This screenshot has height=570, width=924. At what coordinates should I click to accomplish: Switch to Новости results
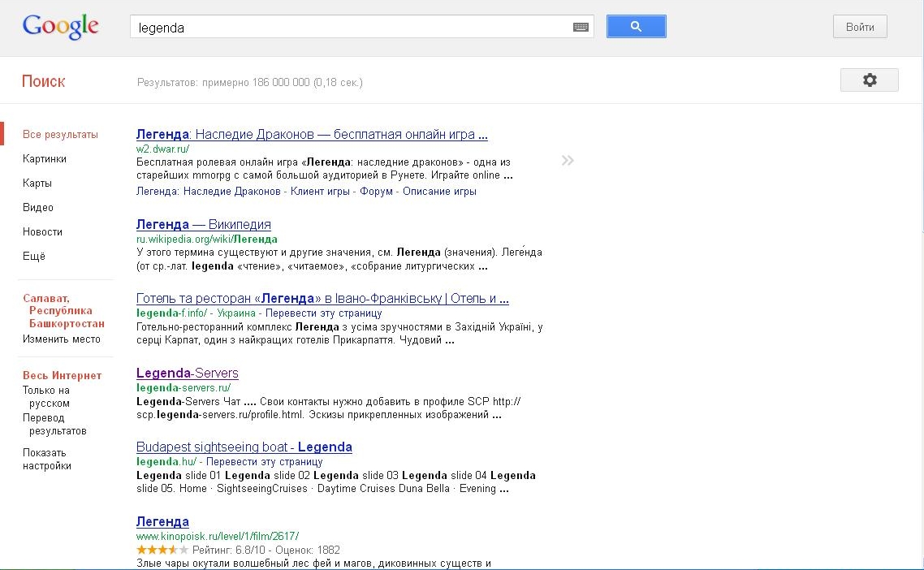pos(42,231)
